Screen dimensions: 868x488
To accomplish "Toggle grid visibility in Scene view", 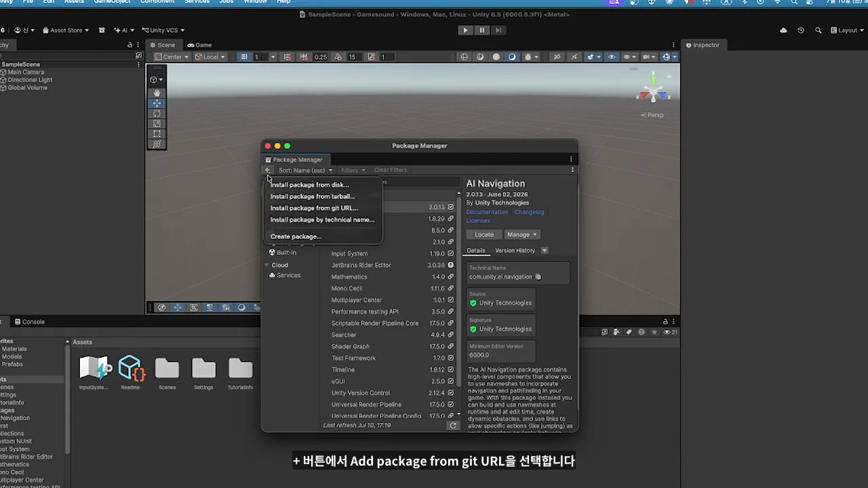I will 244,57.
